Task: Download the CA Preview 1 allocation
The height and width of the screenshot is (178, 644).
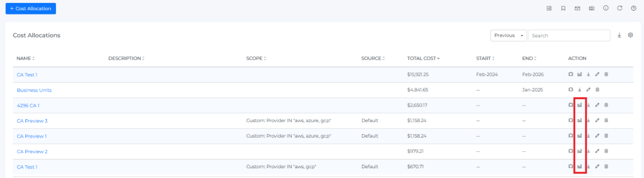Action: [x=588, y=136]
